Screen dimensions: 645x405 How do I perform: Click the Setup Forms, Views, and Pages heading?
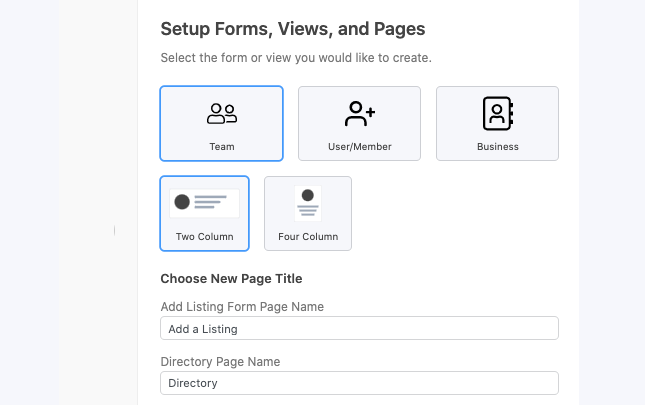pos(293,29)
